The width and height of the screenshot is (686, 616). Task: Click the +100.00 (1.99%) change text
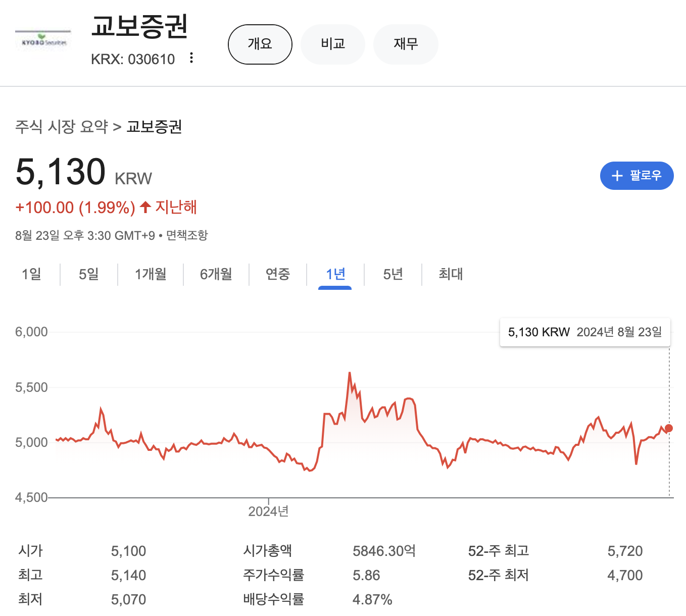pos(75,208)
